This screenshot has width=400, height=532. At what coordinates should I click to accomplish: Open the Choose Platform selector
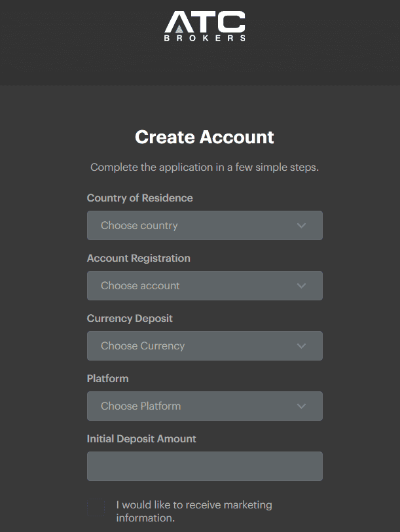pyautogui.click(x=205, y=406)
